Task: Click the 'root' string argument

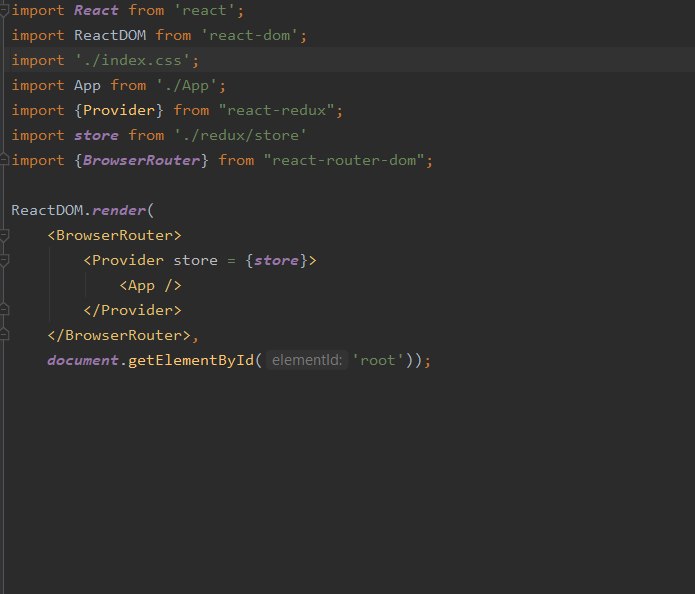Action: point(378,360)
